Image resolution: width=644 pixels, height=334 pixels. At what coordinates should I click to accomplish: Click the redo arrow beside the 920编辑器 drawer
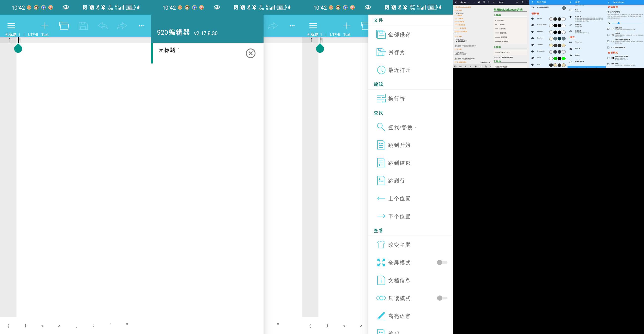[273, 25]
